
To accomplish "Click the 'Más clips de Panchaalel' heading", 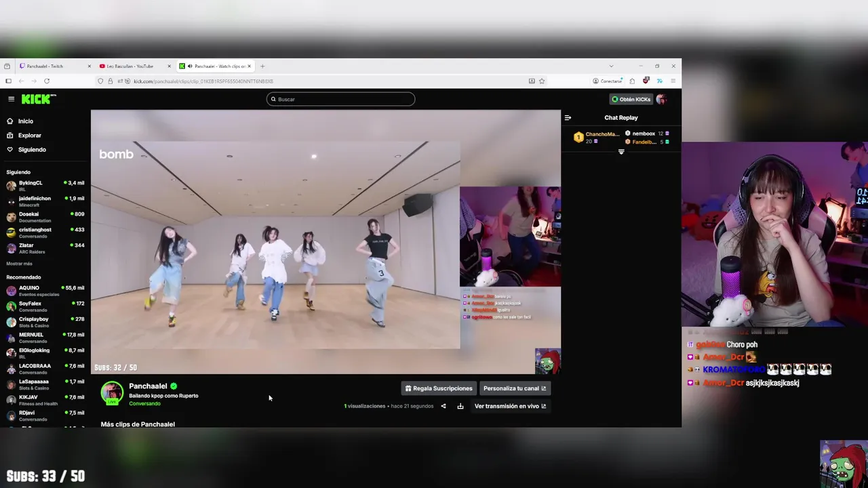I will 138,424.
